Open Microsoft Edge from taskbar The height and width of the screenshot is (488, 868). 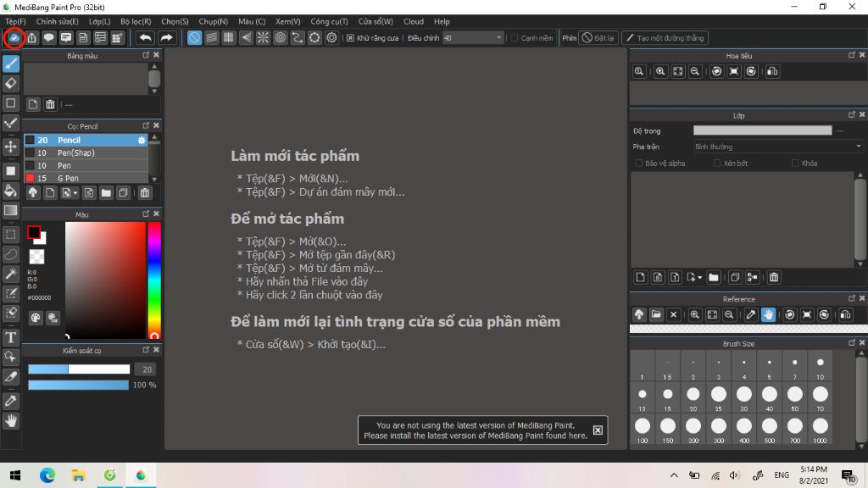[47, 475]
